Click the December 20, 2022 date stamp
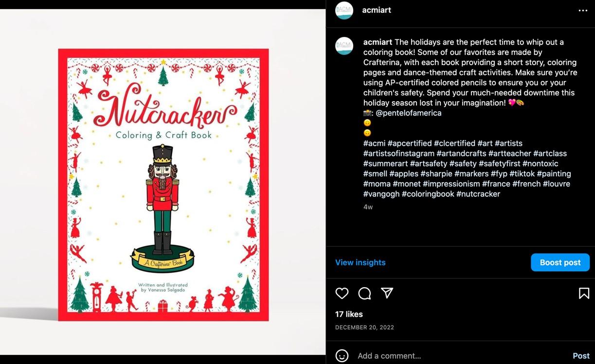This screenshot has width=595, height=364. [364, 328]
